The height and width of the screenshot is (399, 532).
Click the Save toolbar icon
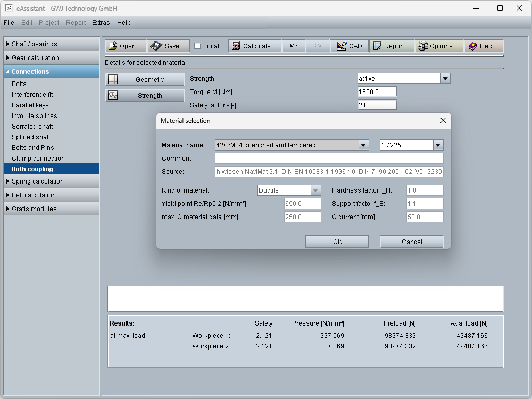click(156, 46)
